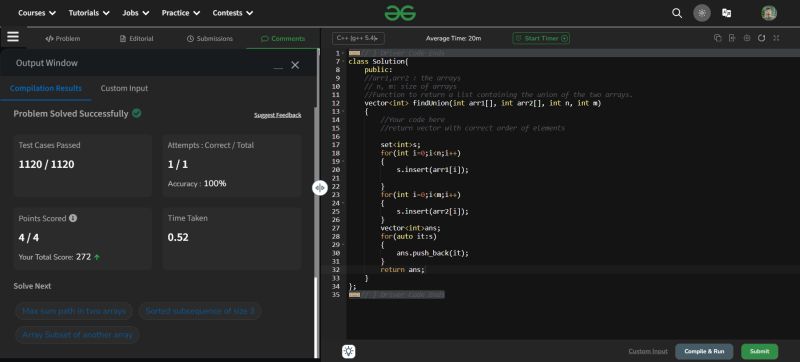Expand the Courses dropdown menu
Image resolution: width=800 pixels, height=362 pixels.
[x=37, y=13]
